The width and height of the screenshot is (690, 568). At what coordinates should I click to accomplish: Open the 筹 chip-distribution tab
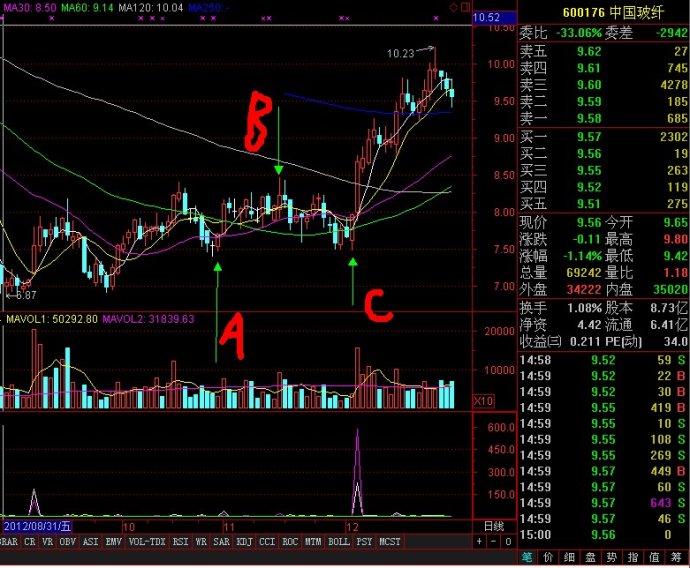tap(676, 557)
